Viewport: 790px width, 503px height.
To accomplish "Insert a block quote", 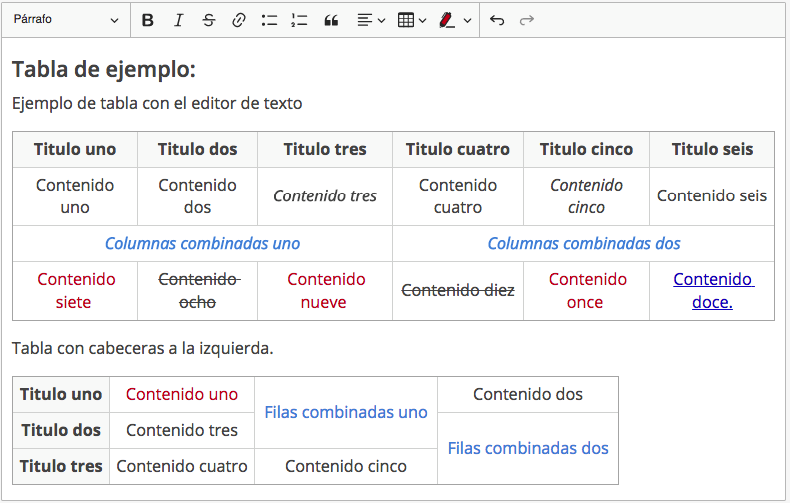I will tap(331, 20).
